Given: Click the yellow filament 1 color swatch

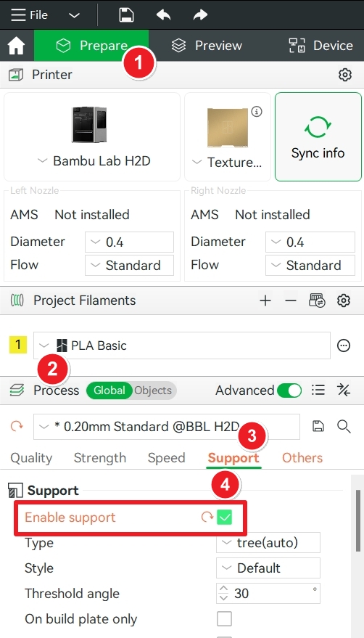Looking at the screenshot, I should [x=18, y=345].
